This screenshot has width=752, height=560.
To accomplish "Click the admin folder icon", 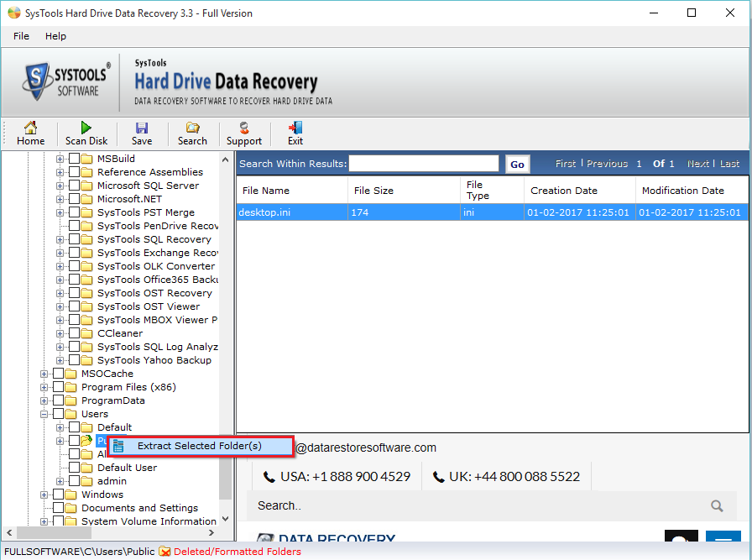I will (86, 481).
